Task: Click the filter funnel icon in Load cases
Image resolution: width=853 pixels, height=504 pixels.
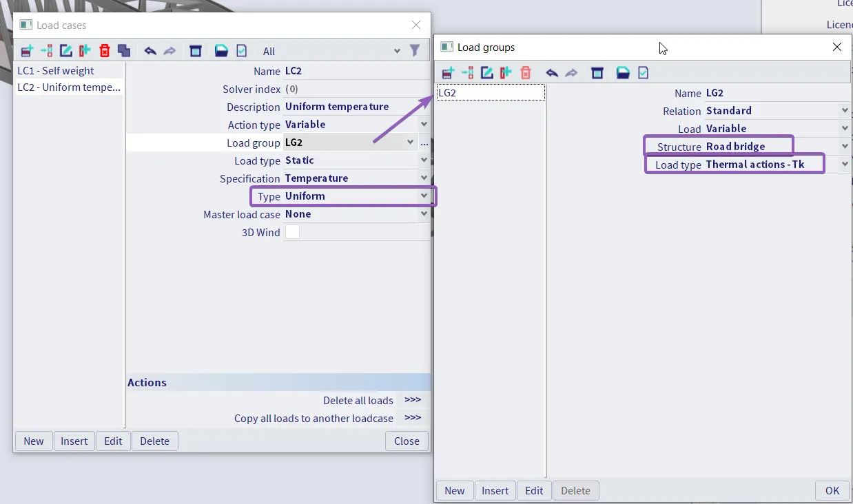Action: coord(415,50)
